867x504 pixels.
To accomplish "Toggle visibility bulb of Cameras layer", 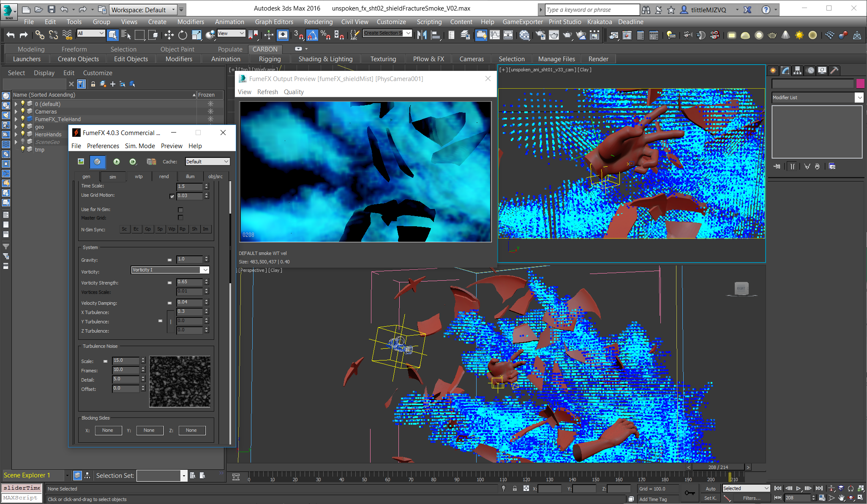I will coord(23,111).
